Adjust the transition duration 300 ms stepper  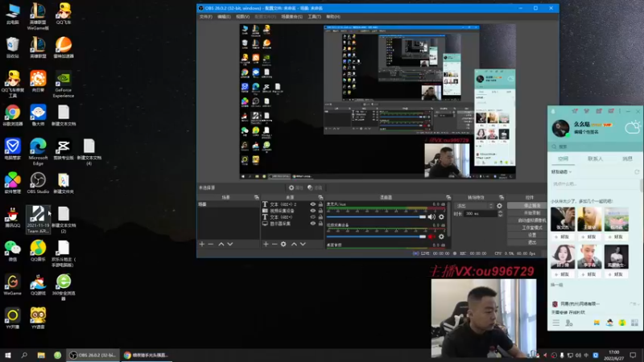pyautogui.click(x=500, y=214)
